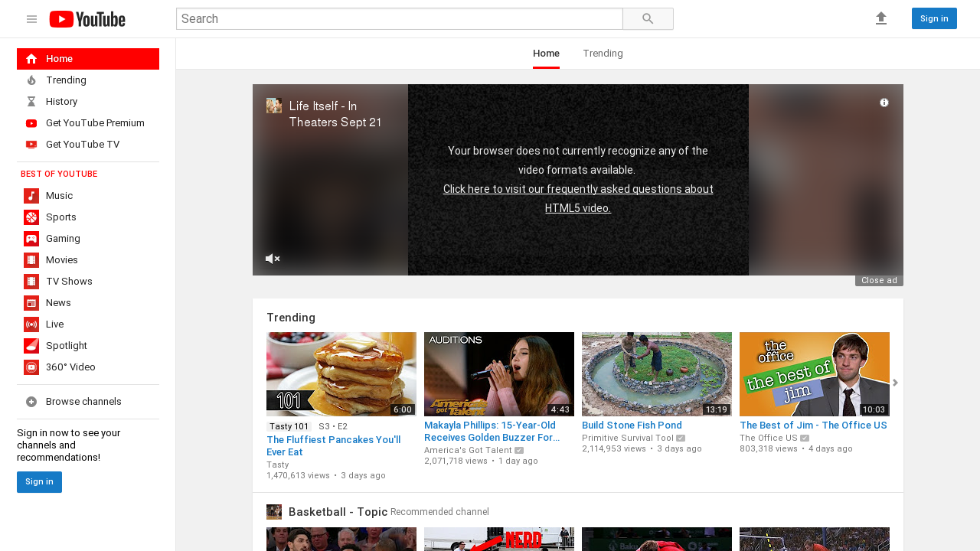The image size is (980, 551).
Task: Click the Spotlight icon
Action: [x=31, y=346]
